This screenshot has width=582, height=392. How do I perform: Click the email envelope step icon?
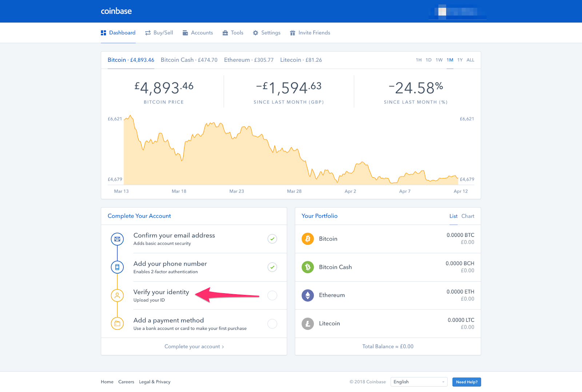tap(117, 239)
